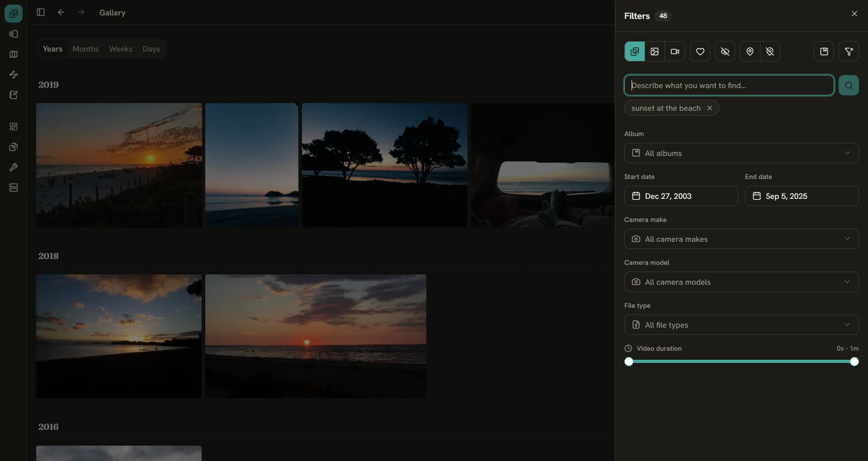The image size is (868, 461).
Task: Expand the All file types dropdown
Action: [x=741, y=325]
